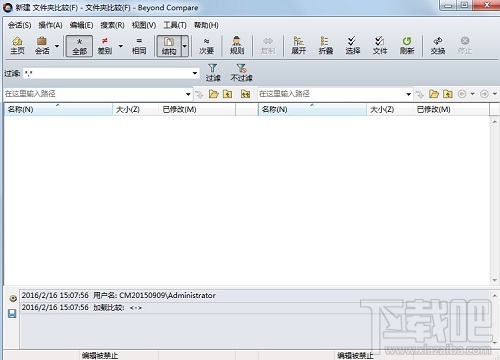This screenshot has width=500, height=360.
Task: Open the 规则 (Rules) toolbar icon
Action: 237,46
